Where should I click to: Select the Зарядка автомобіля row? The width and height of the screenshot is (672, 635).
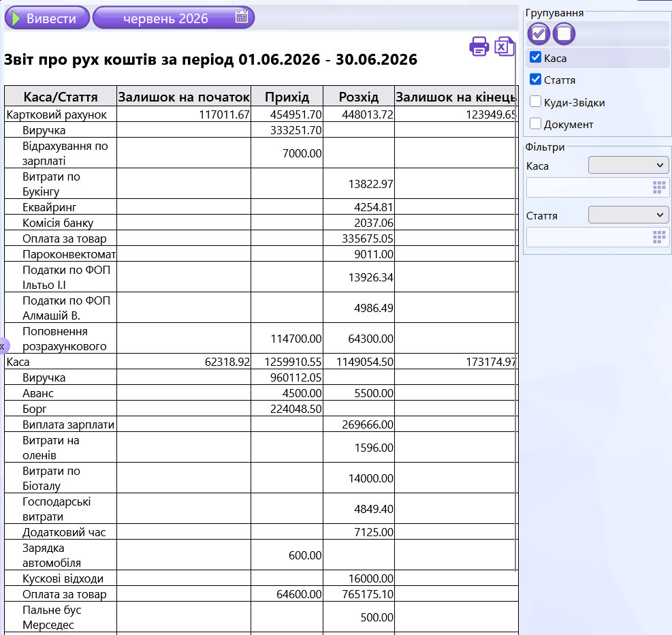click(x=261, y=555)
